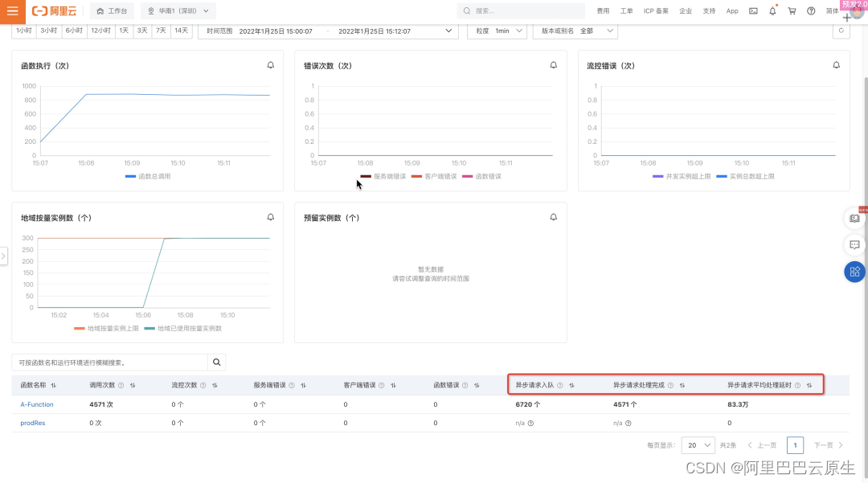Open the 华南1（深圳）region dropdown

(178, 11)
